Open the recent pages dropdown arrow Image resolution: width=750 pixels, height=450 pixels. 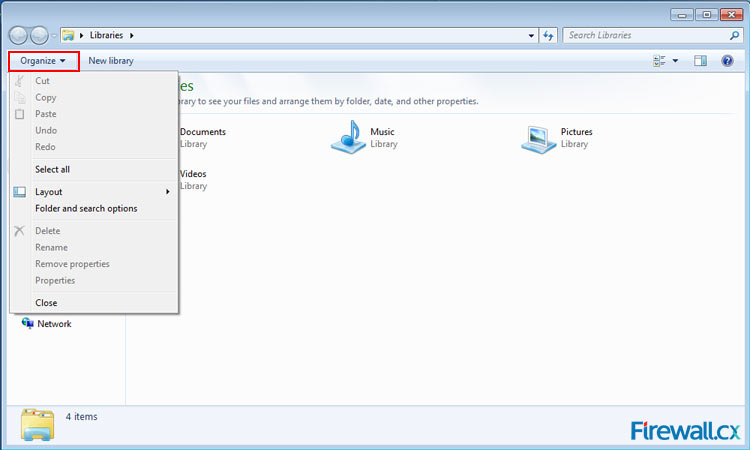point(54,35)
